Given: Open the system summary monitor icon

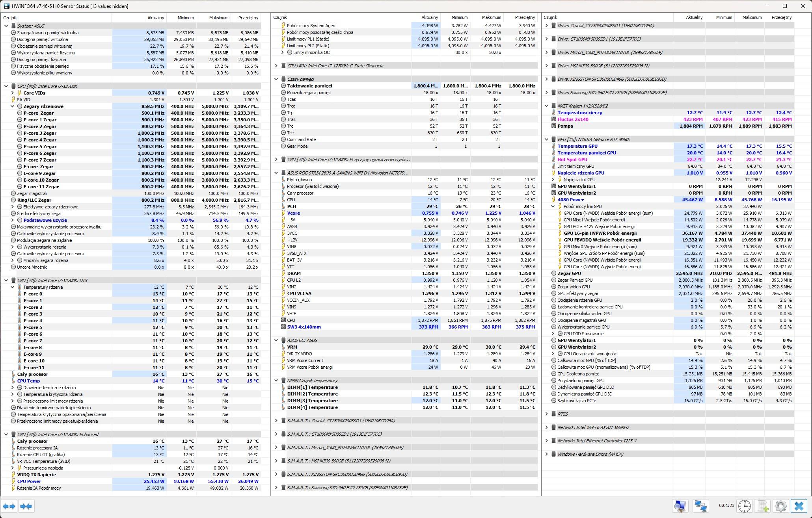Looking at the screenshot, I should [680, 506].
